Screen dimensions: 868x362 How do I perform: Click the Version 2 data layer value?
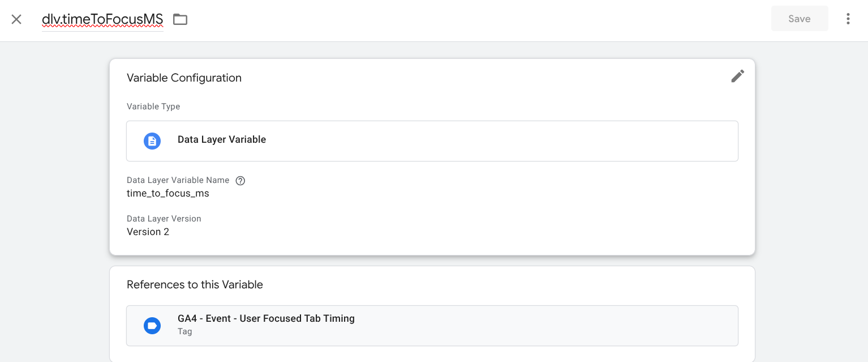148,232
